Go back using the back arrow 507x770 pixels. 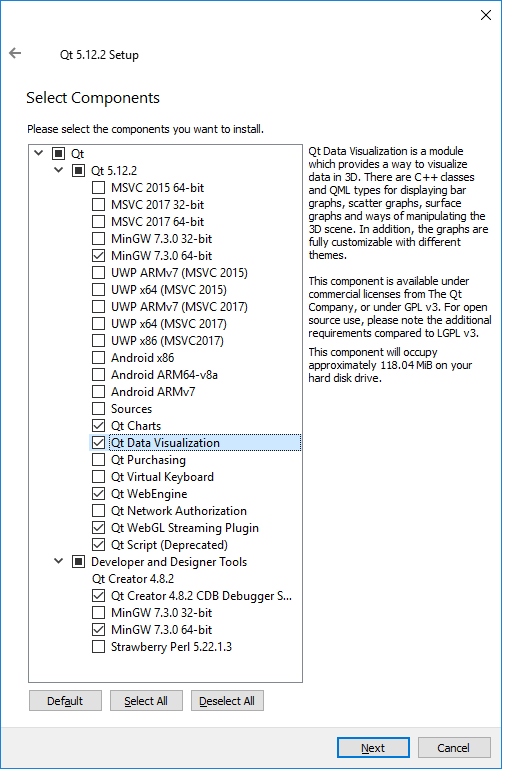point(15,53)
